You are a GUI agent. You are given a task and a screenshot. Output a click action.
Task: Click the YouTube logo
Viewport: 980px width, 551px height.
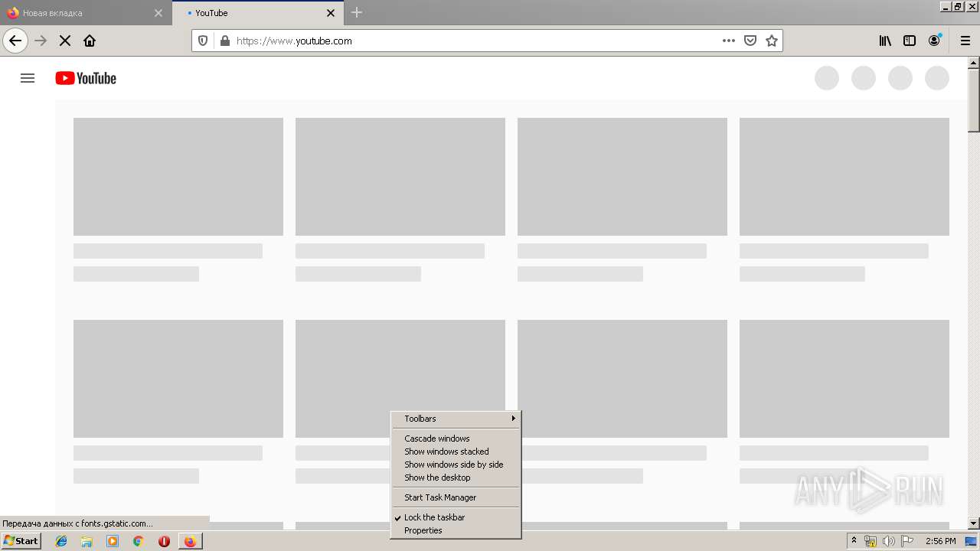coord(86,78)
